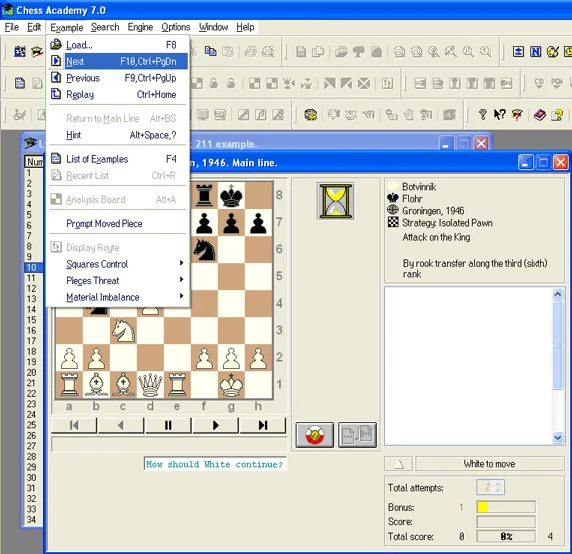Click the Total score percentage bar

[x=506, y=536]
